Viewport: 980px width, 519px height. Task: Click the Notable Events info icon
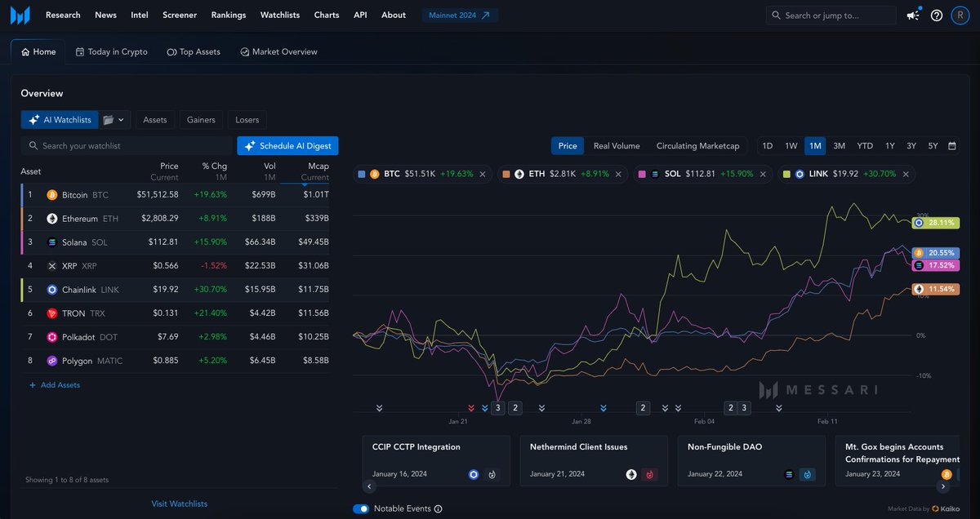[x=438, y=509]
